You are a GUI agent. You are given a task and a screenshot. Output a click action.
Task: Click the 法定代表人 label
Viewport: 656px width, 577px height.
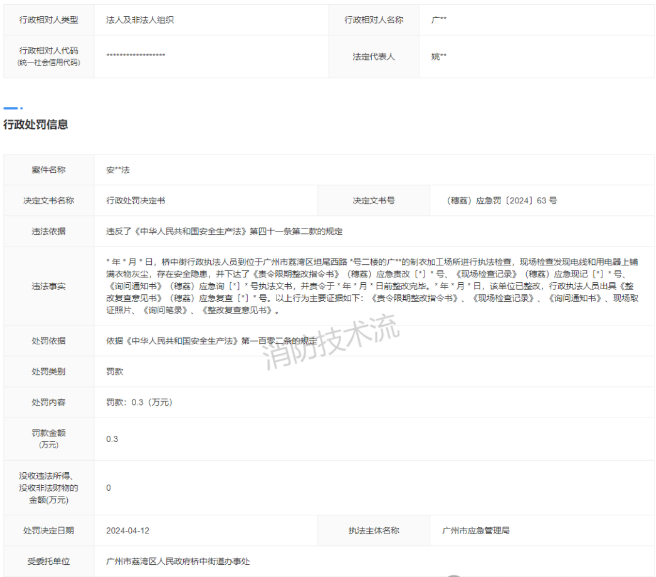coord(373,57)
